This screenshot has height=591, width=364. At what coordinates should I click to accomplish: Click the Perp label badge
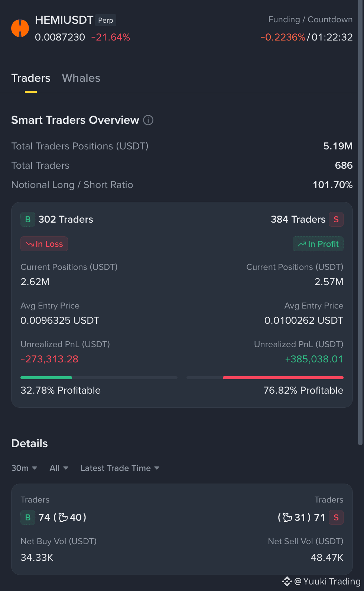pyautogui.click(x=105, y=20)
